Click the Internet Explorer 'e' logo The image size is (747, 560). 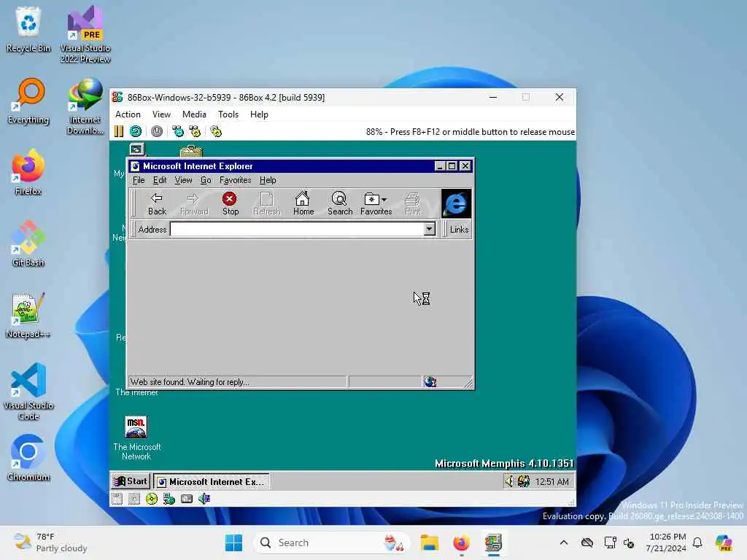pyautogui.click(x=456, y=204)
